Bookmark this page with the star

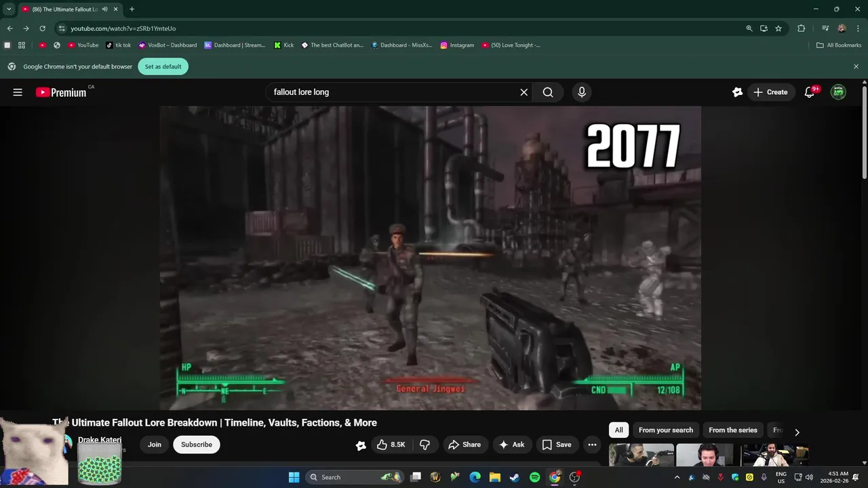[x=778, y=28]
